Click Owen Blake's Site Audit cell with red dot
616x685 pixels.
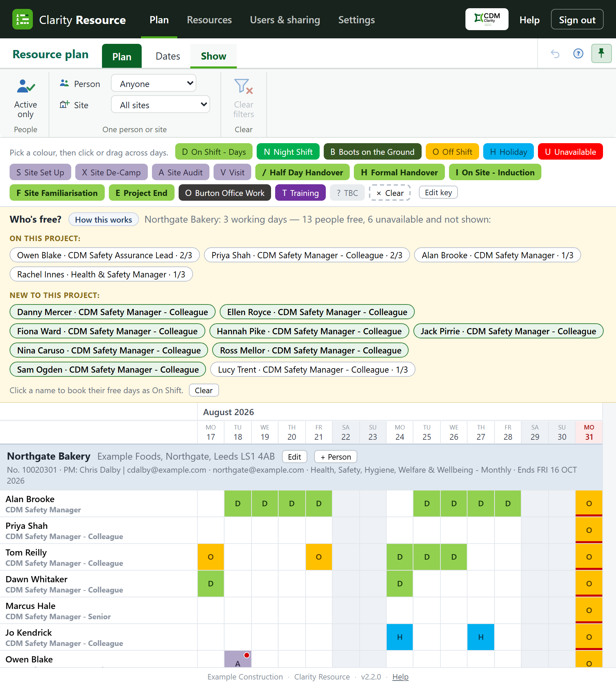[x=238, y=659]
